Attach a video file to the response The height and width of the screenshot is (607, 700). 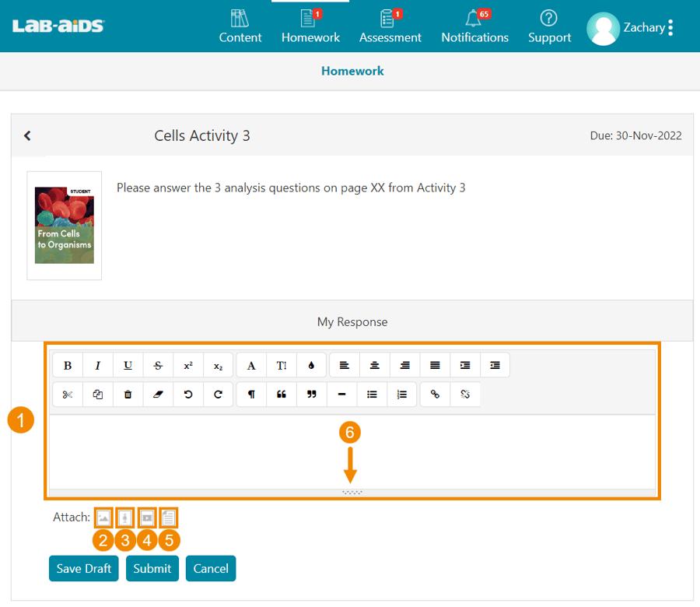tap(147, 517)
